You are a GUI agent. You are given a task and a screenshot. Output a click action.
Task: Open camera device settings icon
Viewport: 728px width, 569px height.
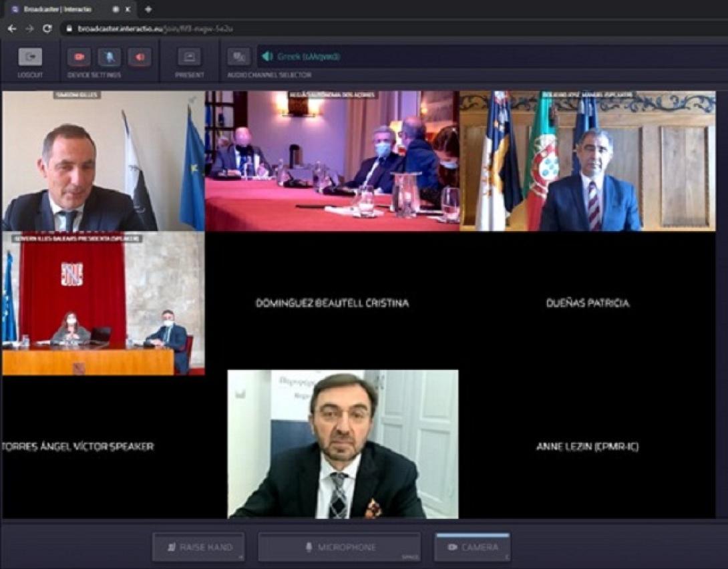coord(79,57)
